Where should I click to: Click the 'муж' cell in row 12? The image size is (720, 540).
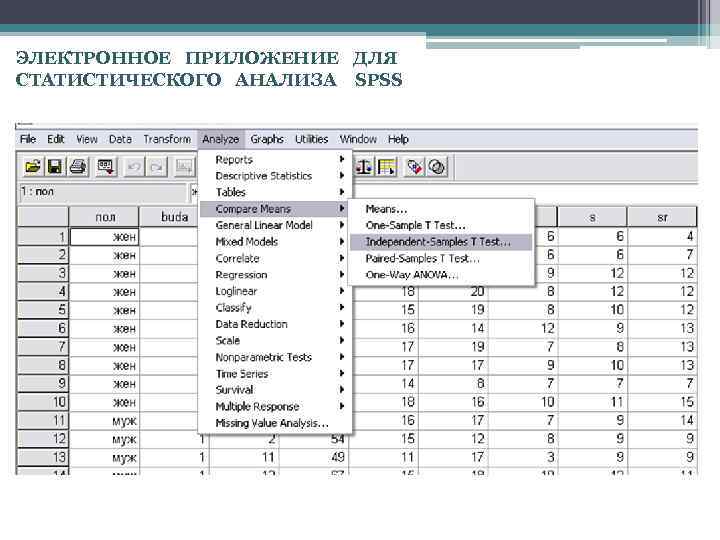pyautogui.click(x=104, y=439)
